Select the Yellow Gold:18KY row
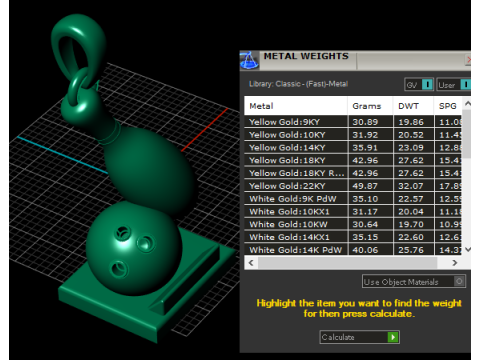The height and width of the screenshot is (360, 480). tap(353, 160)
